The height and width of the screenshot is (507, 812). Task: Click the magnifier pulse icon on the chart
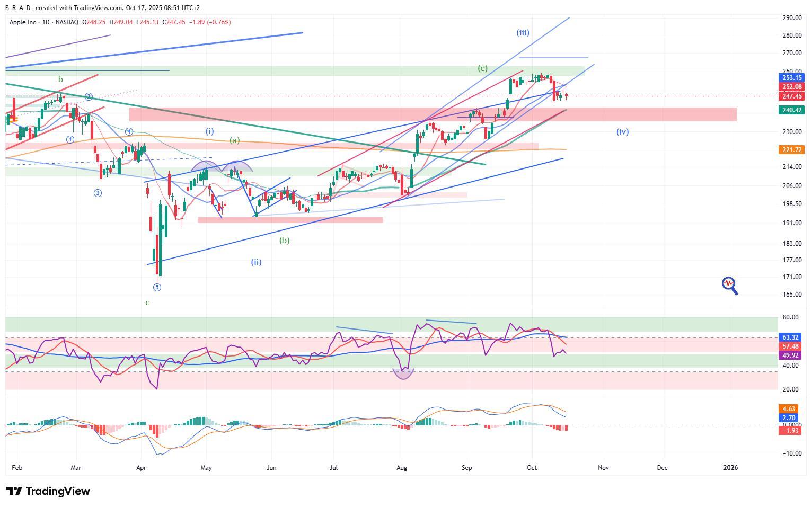click(729, 285)
